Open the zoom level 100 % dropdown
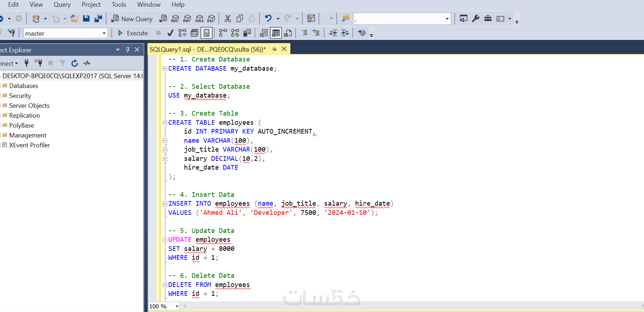Screen dimensions: 644x312 177,306
